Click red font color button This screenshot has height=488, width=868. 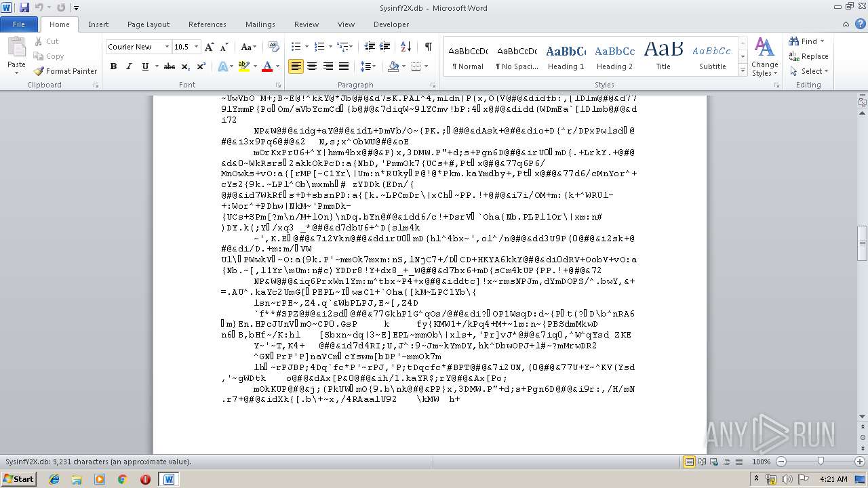(267, 66)
